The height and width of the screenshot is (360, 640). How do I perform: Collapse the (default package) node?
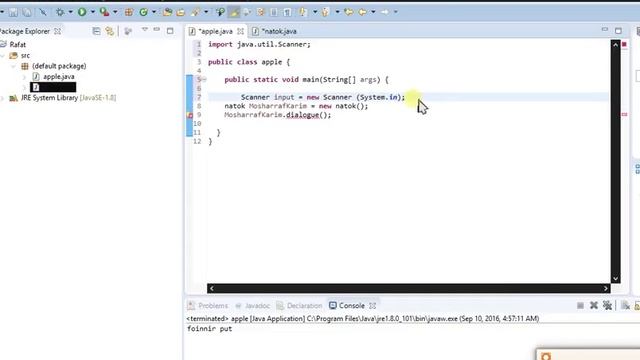point(14,66)
